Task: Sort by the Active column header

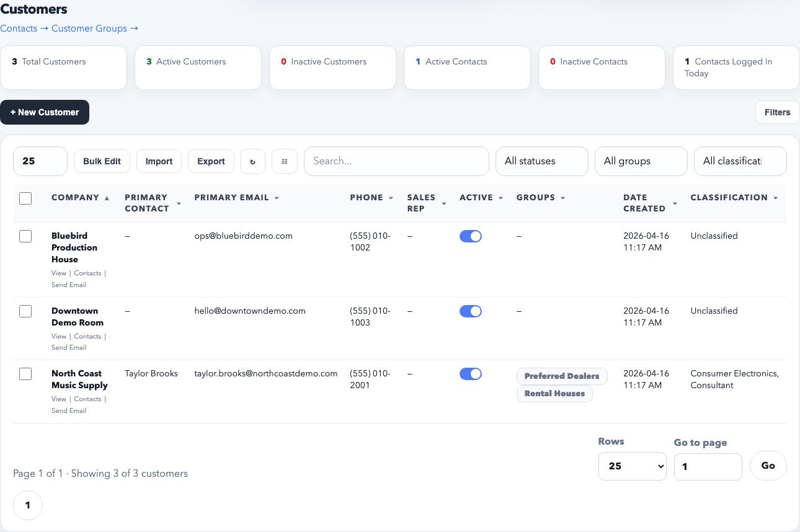Action: 481,198
